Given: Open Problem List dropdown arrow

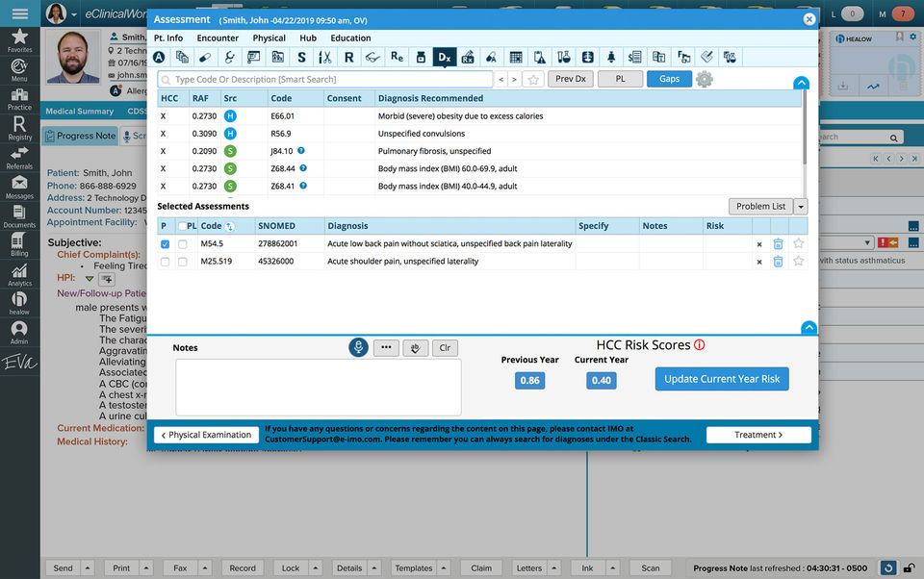Looking at the screenshot, I should point(801,207).
